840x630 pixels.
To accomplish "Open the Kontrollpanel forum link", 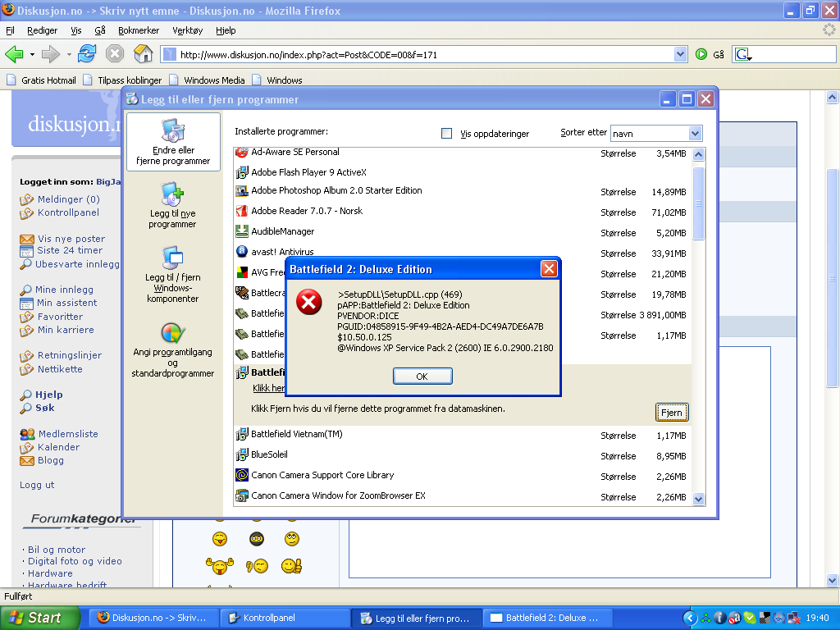I will click(x=68, y=212).
